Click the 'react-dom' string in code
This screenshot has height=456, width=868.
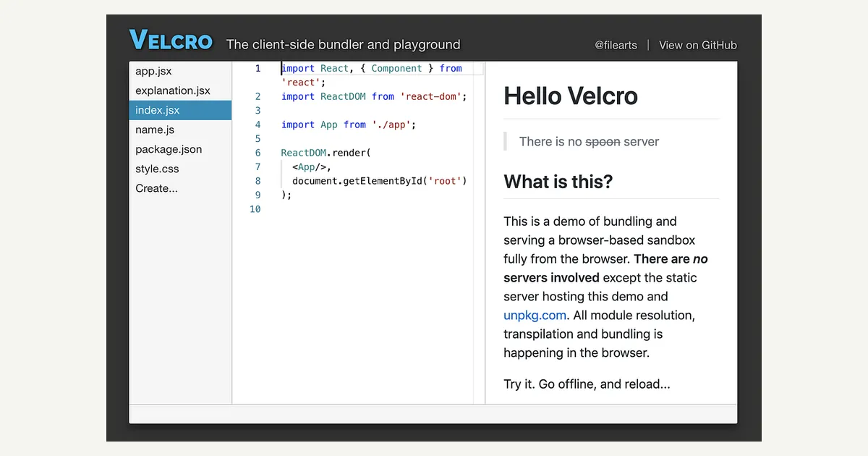click(x=431, y=96)
